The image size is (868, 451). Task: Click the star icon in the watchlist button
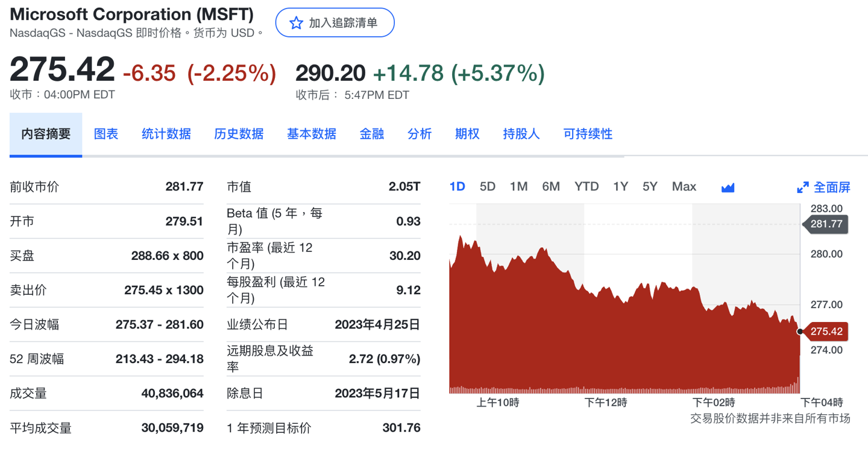pyautogui.click(x=295, y=22)
